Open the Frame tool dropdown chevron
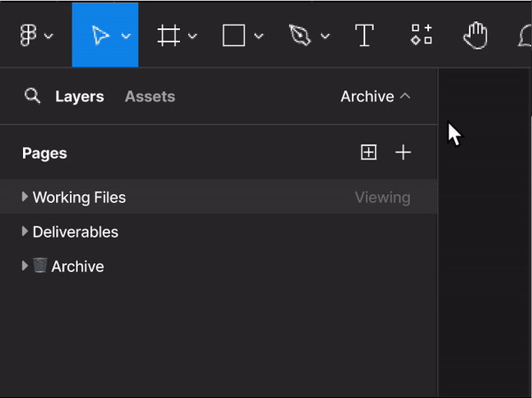This screenshot has height=398, width=532. click(x=192, y=35)
